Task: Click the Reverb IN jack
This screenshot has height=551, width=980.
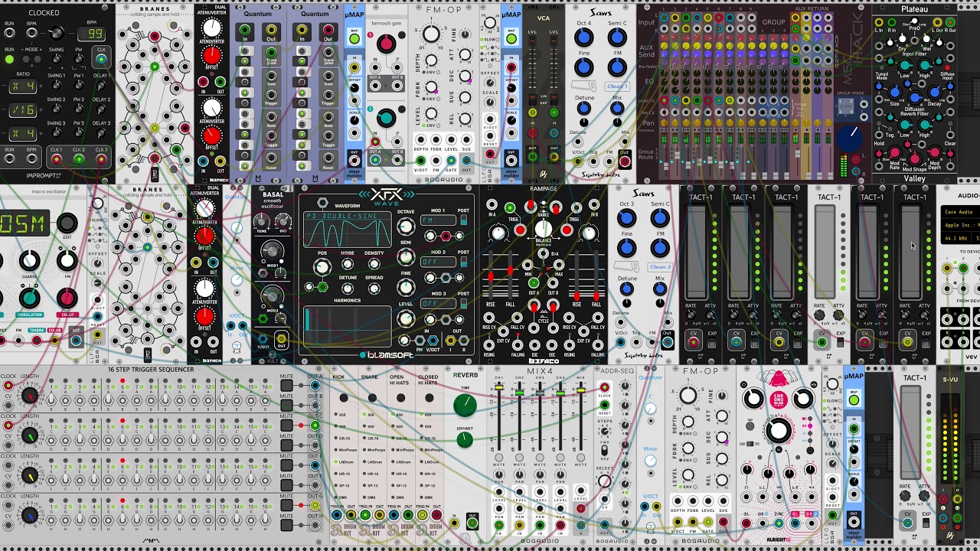Action: pyautogui.click(x=455, y=523)
